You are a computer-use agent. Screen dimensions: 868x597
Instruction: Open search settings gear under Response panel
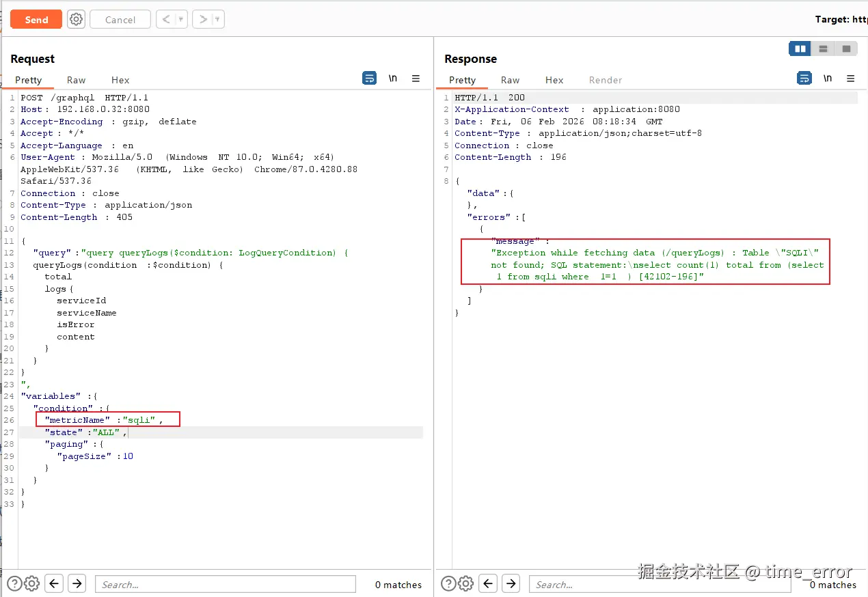[465, 583]
